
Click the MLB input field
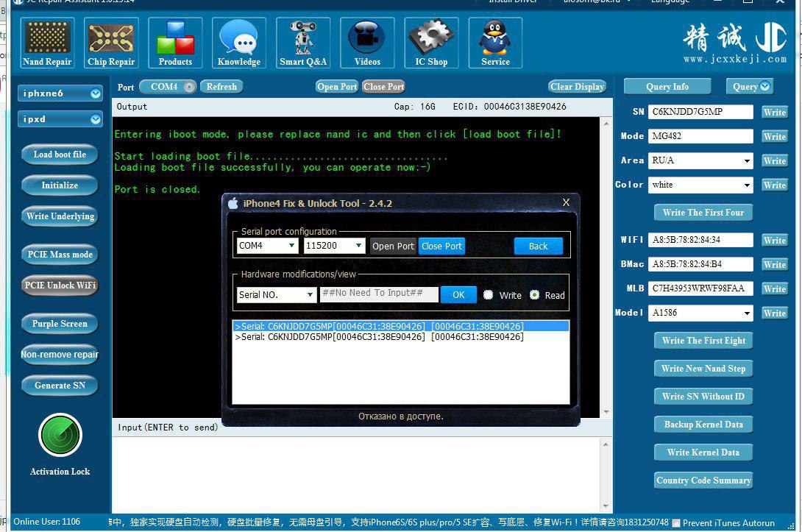[700, 288]
